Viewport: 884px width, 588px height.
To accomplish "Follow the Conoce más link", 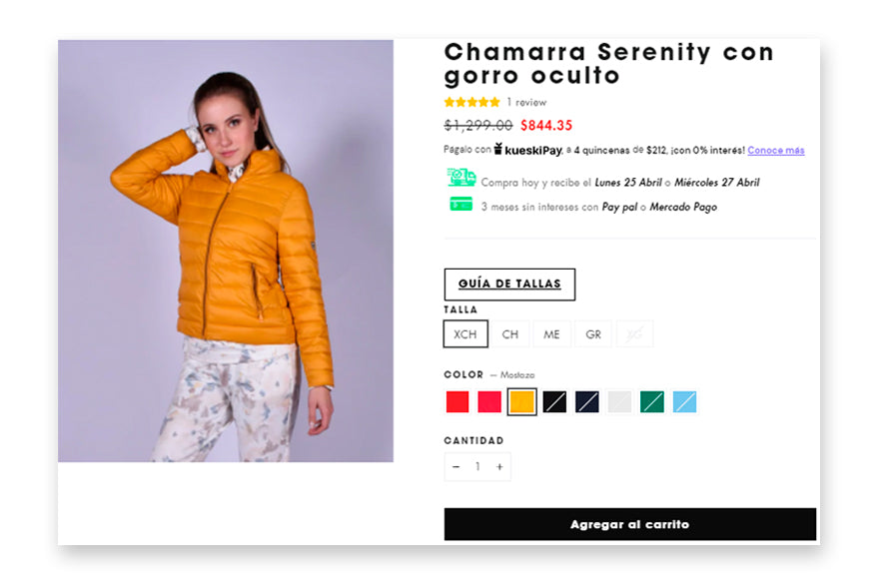I will (x=775, y=151).
